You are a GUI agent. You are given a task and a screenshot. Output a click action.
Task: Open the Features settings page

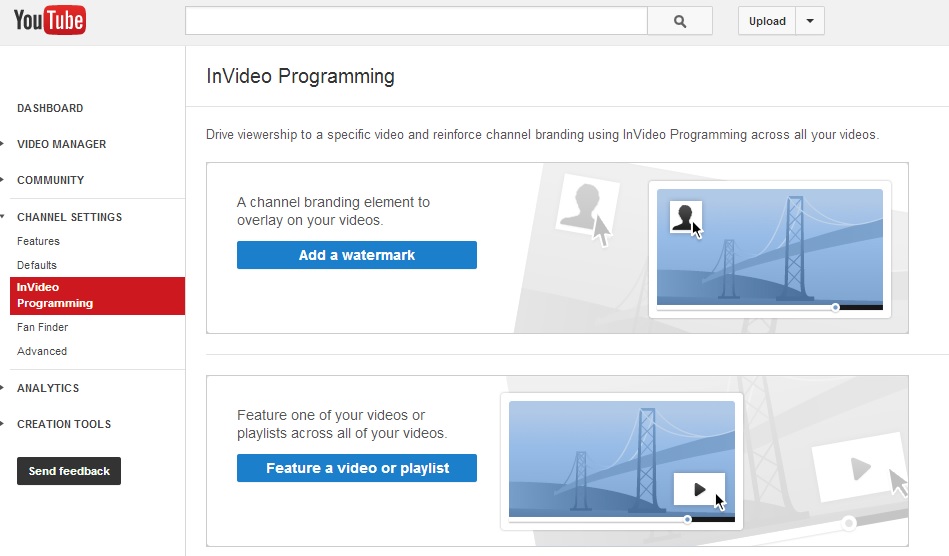[x=38, y=241]
